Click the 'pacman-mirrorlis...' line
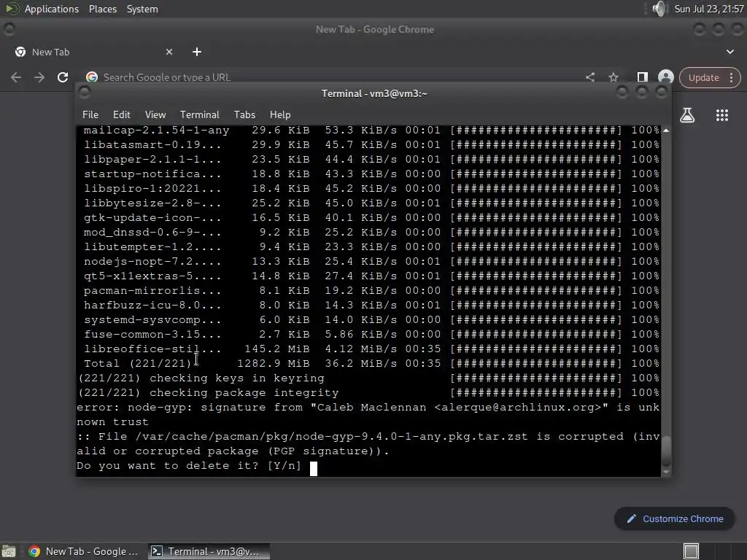This screenshot has height=560, width=747. 371,290
